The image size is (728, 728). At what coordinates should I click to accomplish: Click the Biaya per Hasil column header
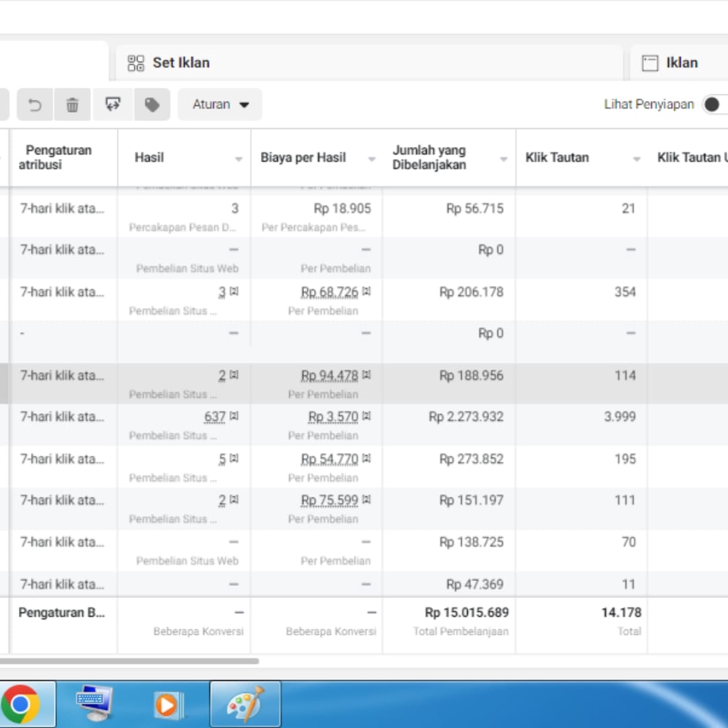click(x=303, y=158)
